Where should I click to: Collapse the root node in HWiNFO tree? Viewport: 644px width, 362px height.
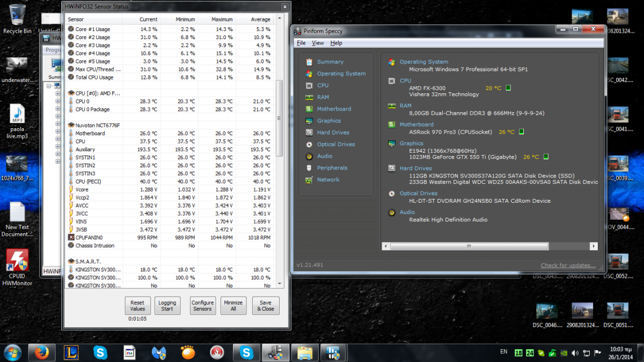[49, 86]
